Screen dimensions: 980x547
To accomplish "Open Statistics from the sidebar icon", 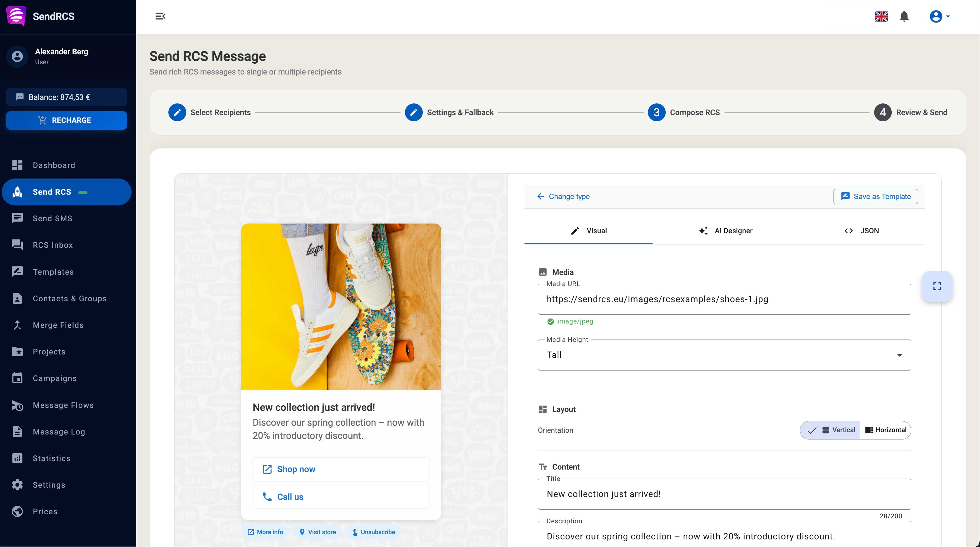I will 17,458.
